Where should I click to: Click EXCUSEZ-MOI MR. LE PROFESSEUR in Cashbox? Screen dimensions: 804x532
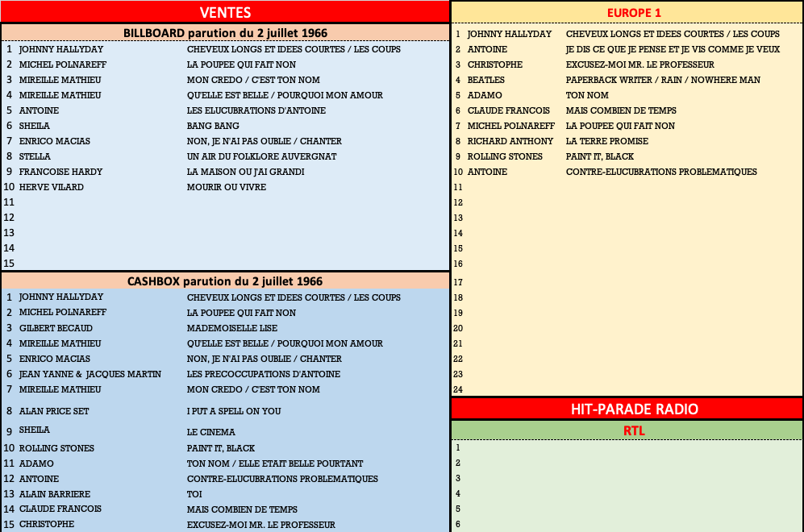click(261, 526)
